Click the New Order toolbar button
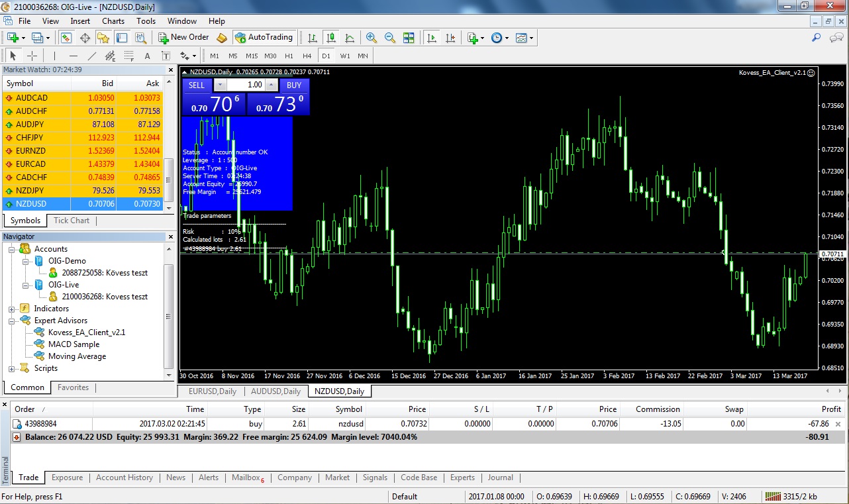The width and height of the screenshot is (849, 504). [x=183, y=38]
